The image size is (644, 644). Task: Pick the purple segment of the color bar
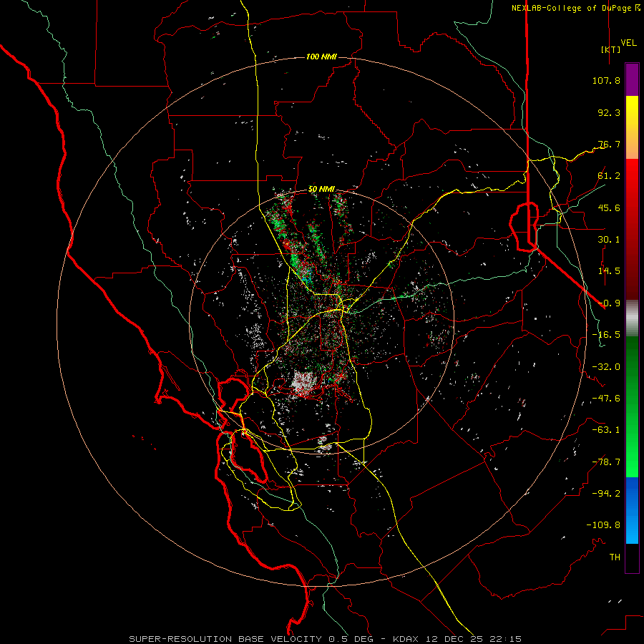click(x=632, y=79)
